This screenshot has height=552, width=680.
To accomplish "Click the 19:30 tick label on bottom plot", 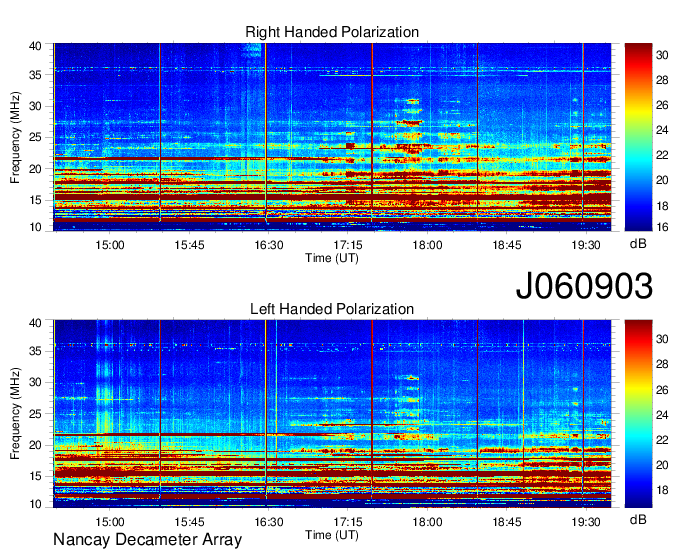I will 586,522.
